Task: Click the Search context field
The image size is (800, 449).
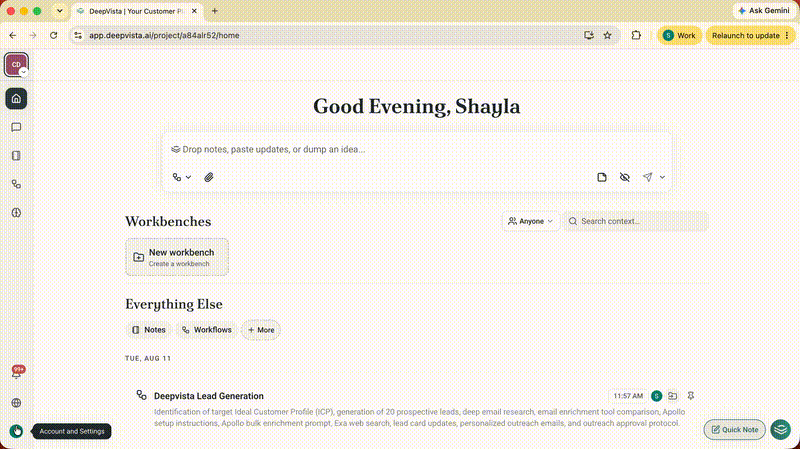Action: pos(636,221)
